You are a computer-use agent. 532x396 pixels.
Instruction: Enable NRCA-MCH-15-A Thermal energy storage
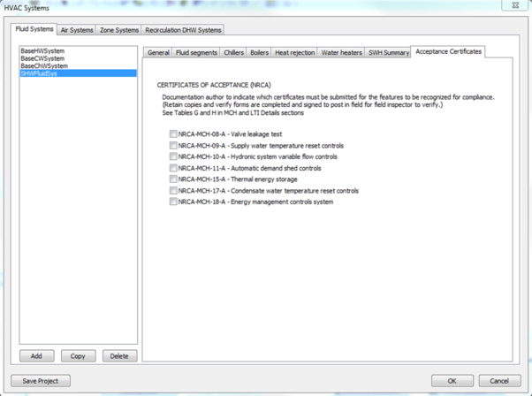(174, 179)
